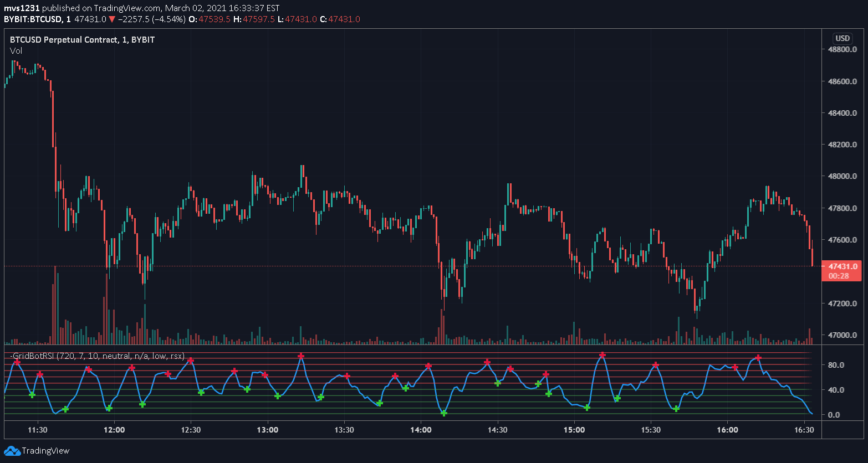
Task: Click the 15:00 time axis label
Action: point(574,429)
